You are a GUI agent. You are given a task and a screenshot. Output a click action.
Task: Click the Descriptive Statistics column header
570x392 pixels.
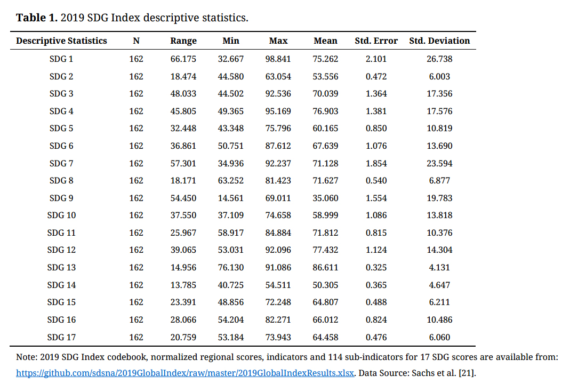pos(61,41)
